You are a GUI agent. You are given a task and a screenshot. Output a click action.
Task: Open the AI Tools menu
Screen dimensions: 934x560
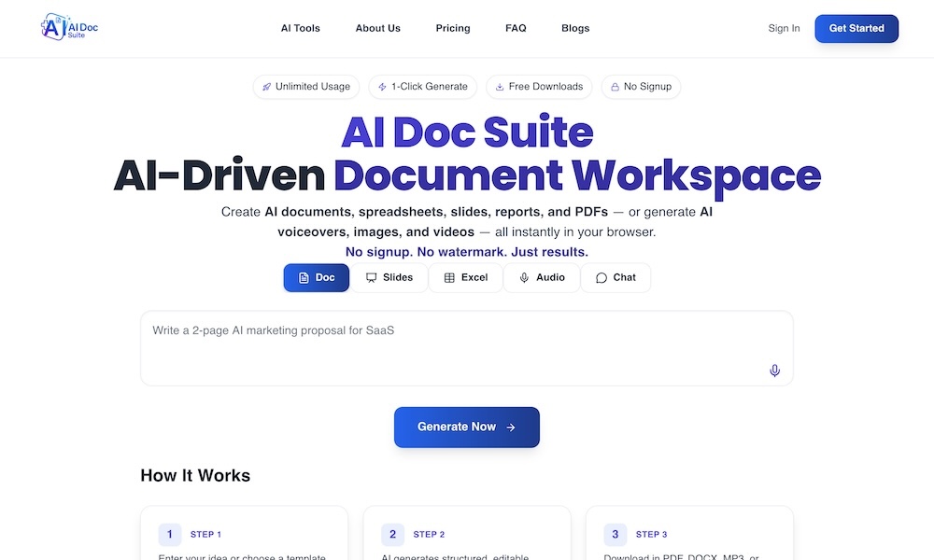point(300,28)
